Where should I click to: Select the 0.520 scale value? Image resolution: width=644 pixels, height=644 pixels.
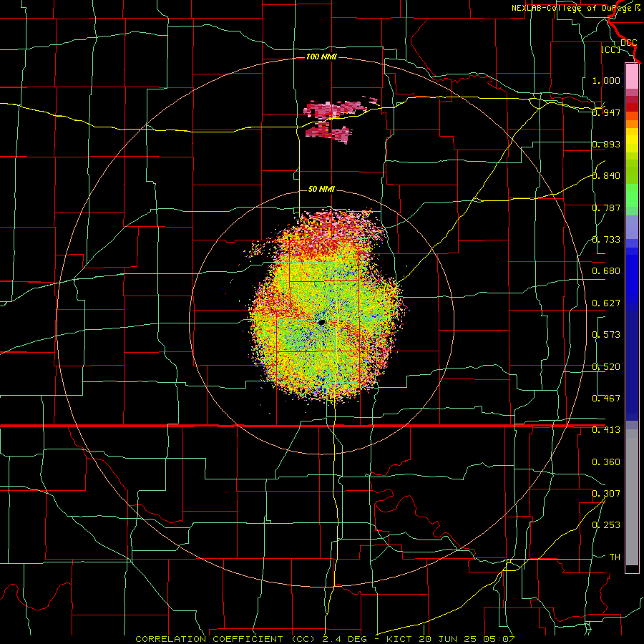606,367
